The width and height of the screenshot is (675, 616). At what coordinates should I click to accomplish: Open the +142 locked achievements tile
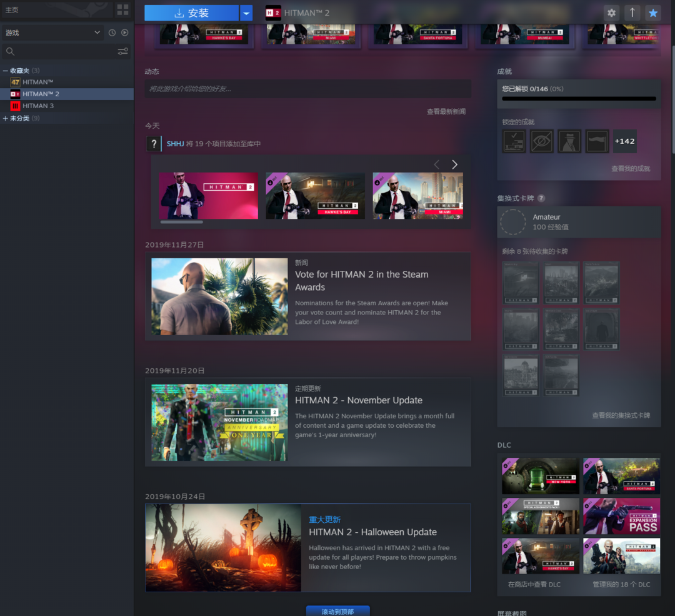[x=624, y=141]
